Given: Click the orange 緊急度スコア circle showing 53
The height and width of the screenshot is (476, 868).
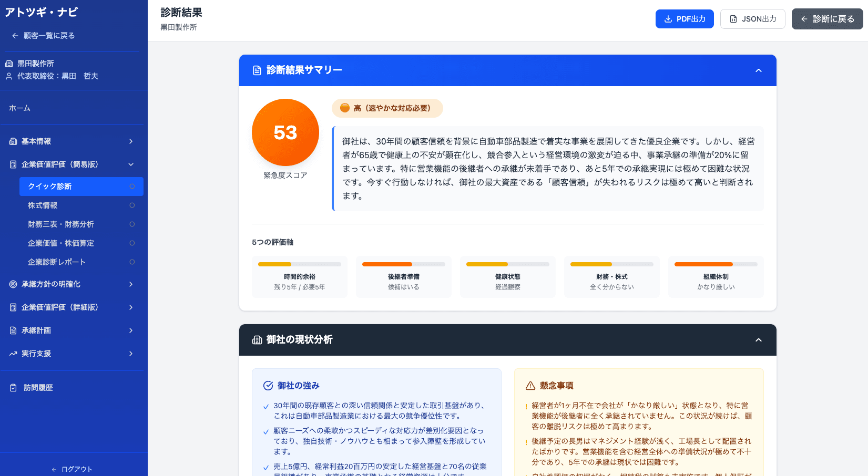Looking at the screenshot, I should [x=285, y=132].
